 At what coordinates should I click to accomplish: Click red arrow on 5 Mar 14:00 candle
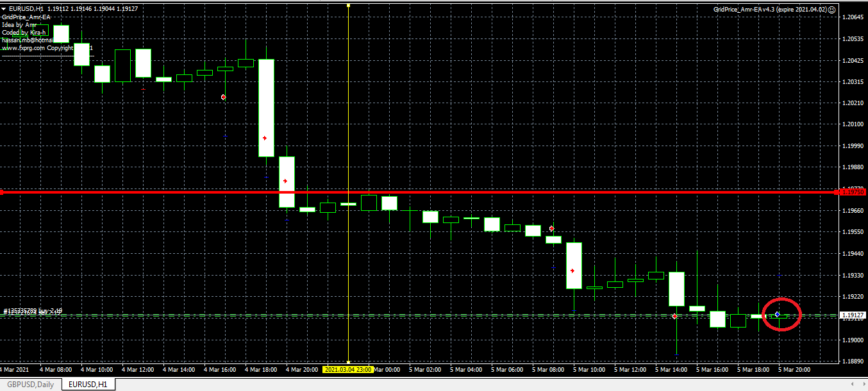coord(674,317)
